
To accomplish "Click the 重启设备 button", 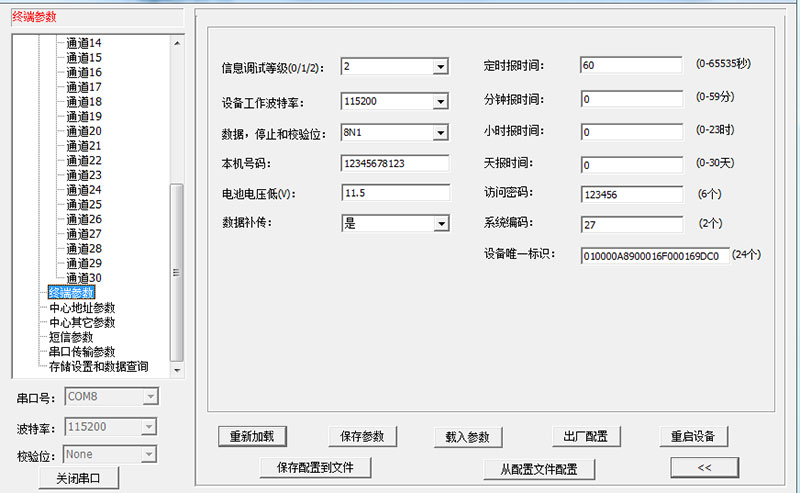I will tap(693, 436).
